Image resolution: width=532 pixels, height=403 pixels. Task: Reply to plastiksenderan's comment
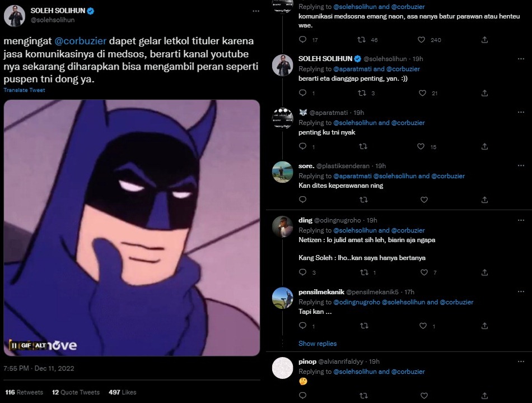coord(302,200)
